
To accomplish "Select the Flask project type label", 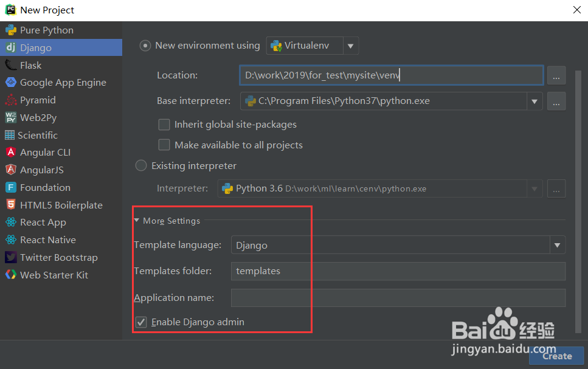I will (x=31, y=65).
